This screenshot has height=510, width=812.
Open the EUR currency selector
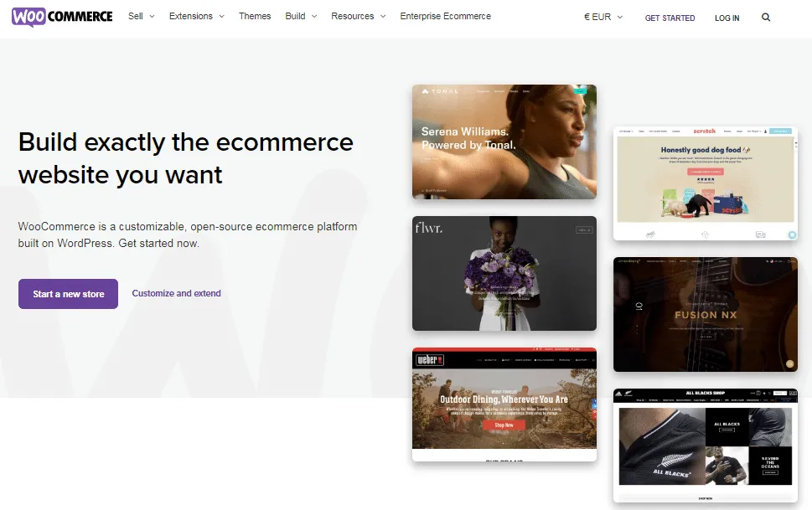click(x=603, y=17)
